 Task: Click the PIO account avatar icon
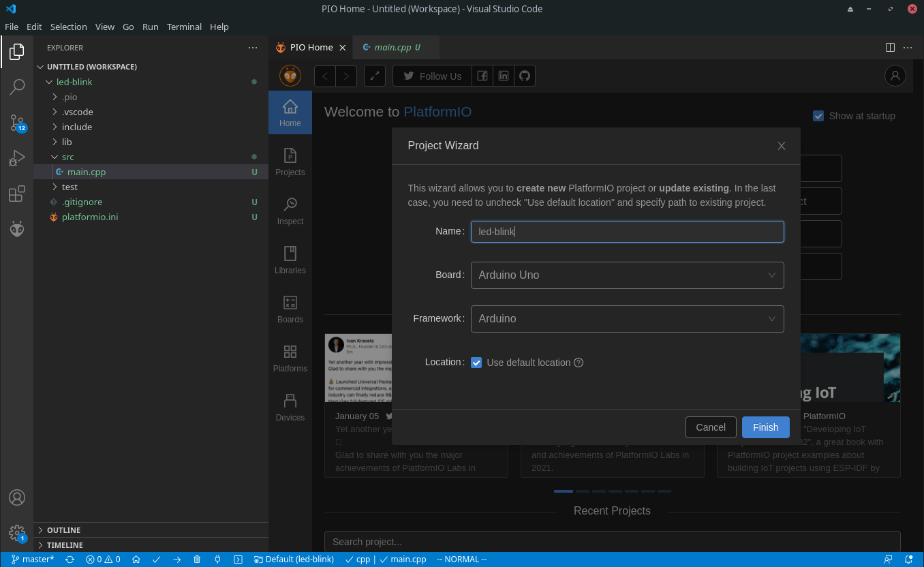pos(895,76)
